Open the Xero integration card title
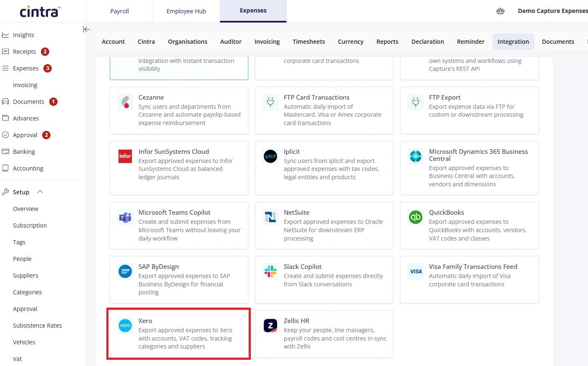This screenshot has height=366, width=588. click(145, 321)
